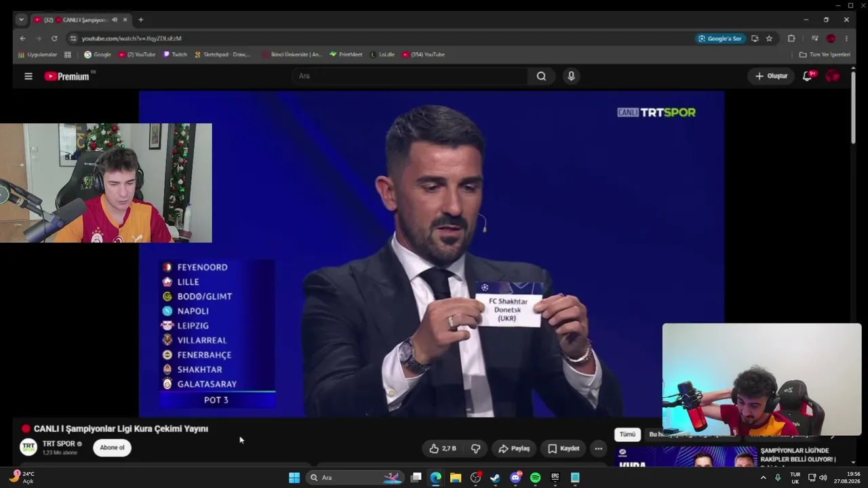Screen dimensions: 868x488
Task: Subscribe with the Abone ol button
Action: (112, 448)
